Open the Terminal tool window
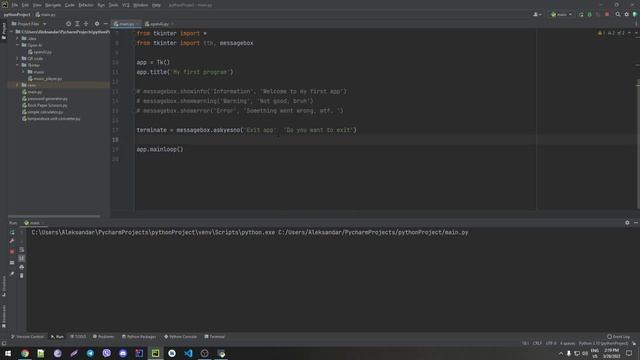 click(215, 337)
